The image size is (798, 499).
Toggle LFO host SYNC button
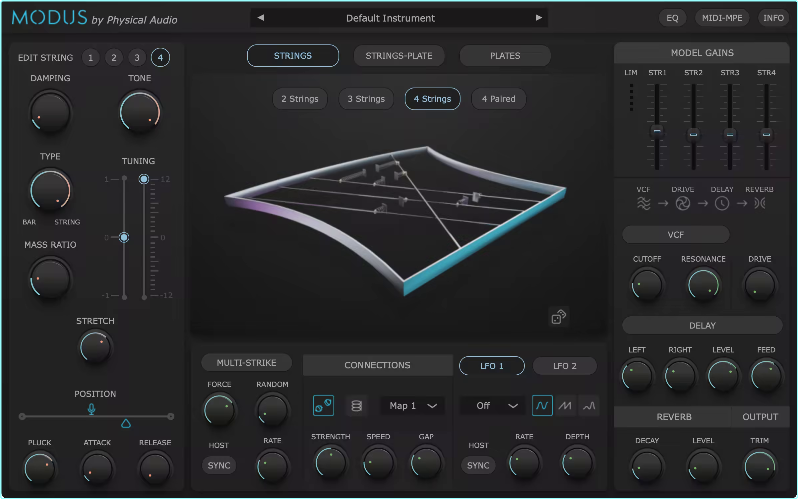point(478,465)
